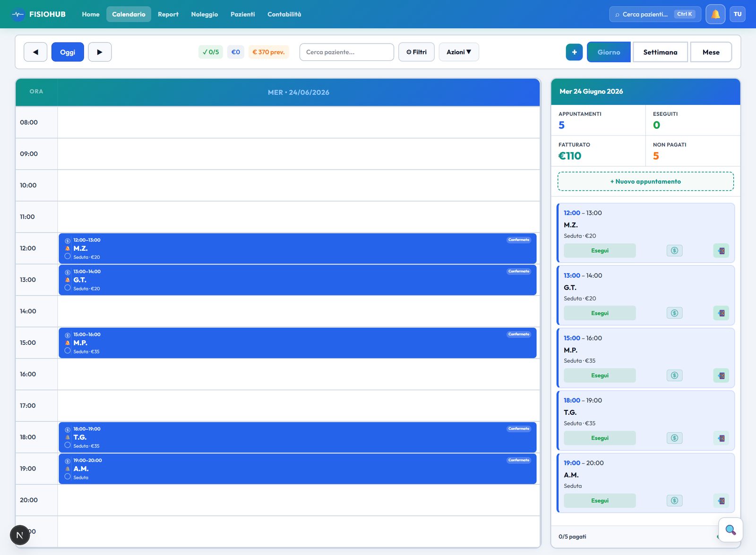Image resolution: width=756 pixels, height=555 pixels.
Task: Open the Filtri filter options
Action: point(416,52)
